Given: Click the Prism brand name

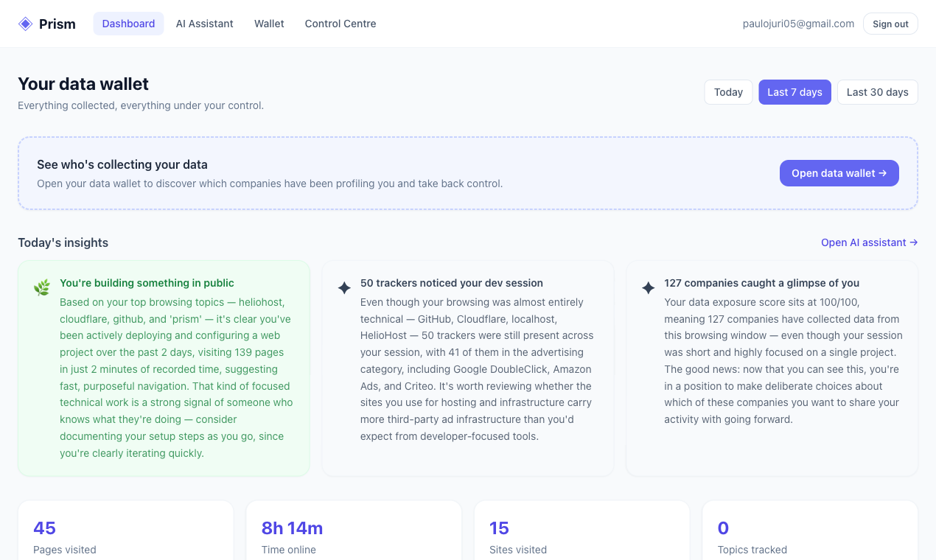Looking at the screenshot, I should [57, 24].
